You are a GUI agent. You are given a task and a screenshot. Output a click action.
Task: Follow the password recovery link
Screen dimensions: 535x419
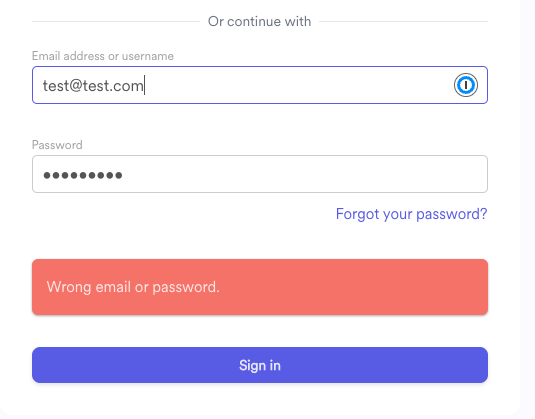411,214
